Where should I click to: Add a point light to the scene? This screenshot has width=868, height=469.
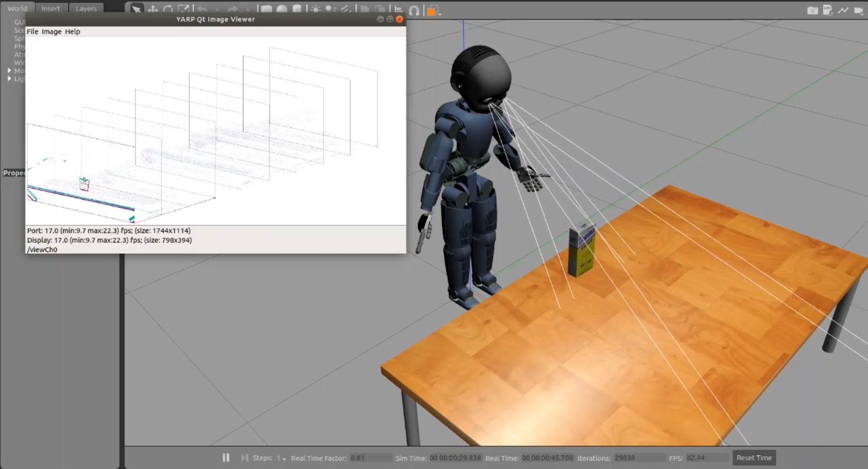pos(316,9)
